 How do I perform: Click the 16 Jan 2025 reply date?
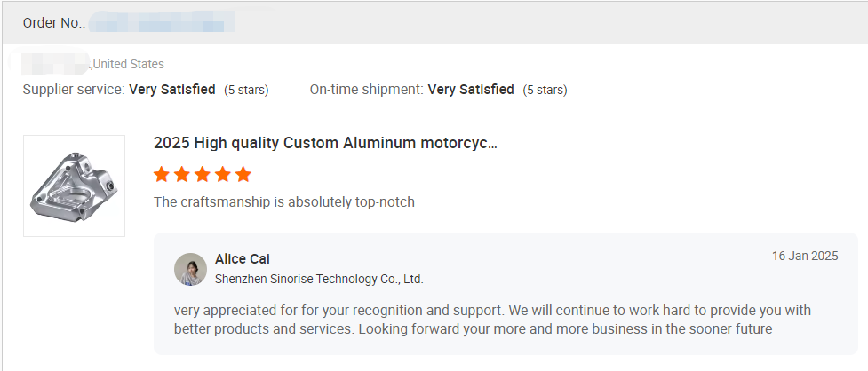(804, 256)
